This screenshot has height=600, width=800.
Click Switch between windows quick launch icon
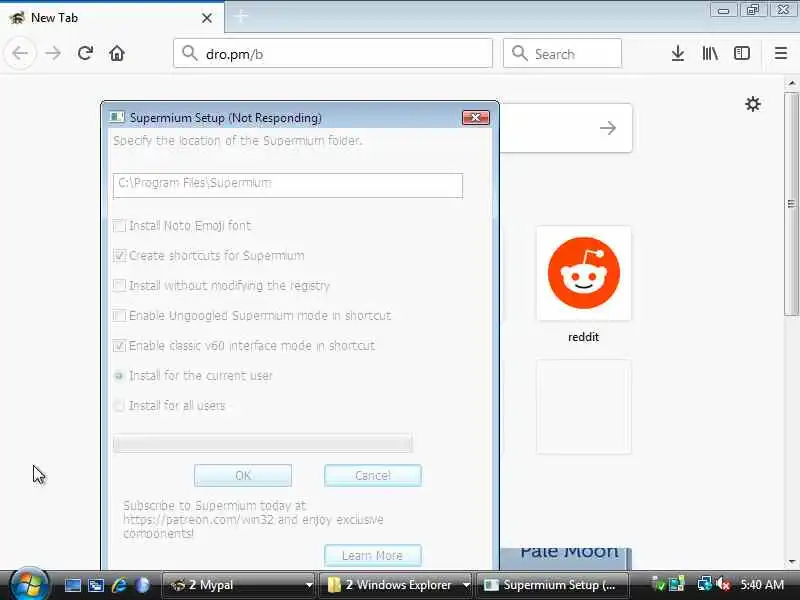tap(96, 585)
